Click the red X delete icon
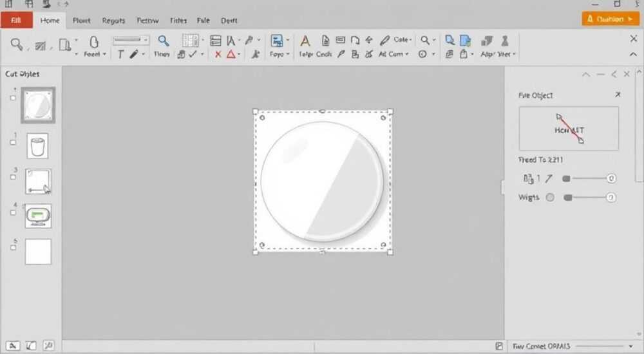This screenshot has width=644, height=354. point(218,54)
